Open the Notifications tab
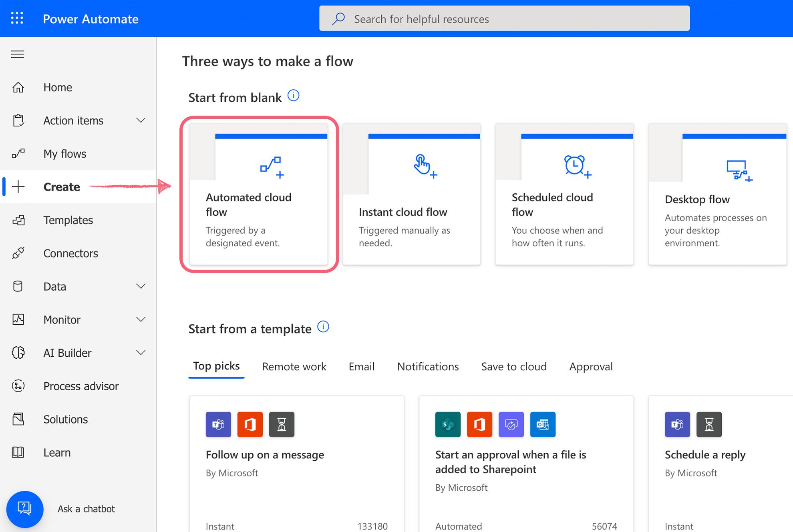 [428, 366]
